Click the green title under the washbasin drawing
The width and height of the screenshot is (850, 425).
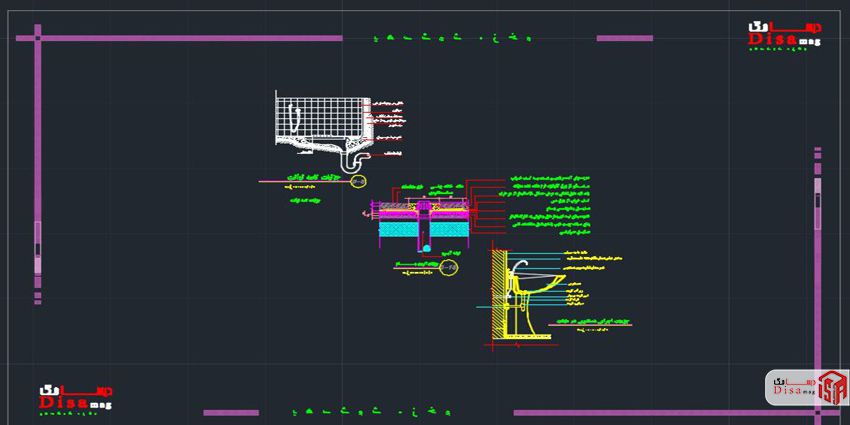coord(570,322)
